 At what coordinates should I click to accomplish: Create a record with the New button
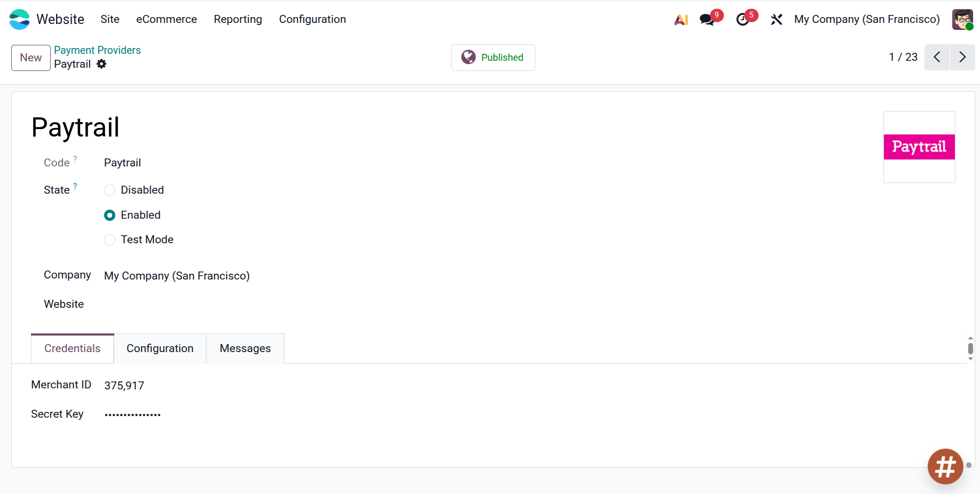point(30,58)
